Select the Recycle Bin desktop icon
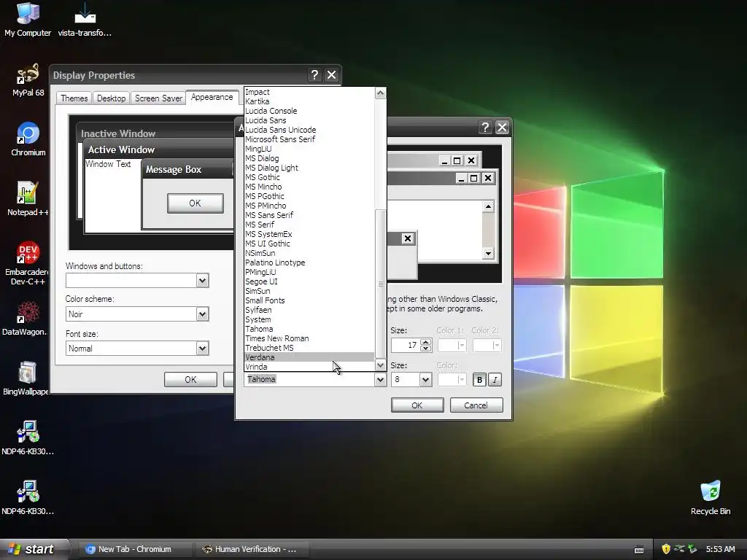 pyautogui.click(x=711, y=497)
